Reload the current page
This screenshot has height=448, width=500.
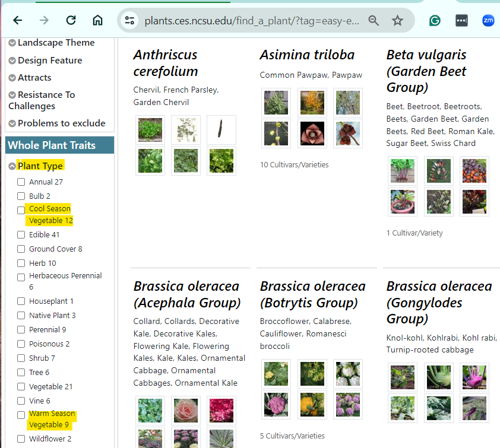tap(71, 20)
